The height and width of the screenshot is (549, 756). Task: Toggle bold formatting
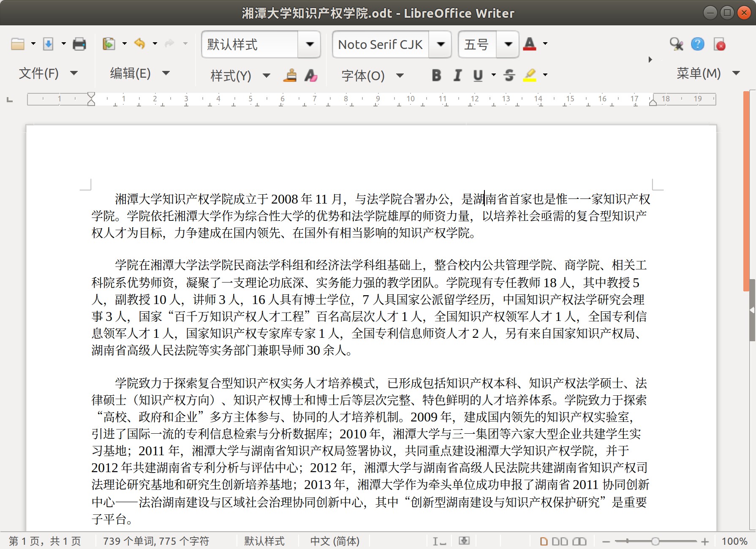(437, 76)
